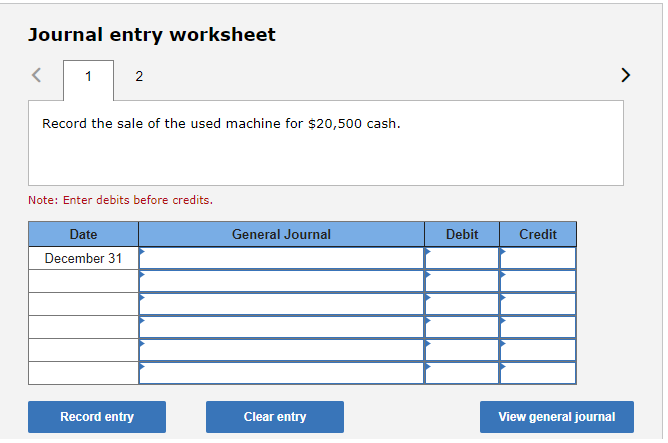This screenshot has width=668, height=443.
Task: Select worksheet tab 1
Action: [x=88, y=80]
